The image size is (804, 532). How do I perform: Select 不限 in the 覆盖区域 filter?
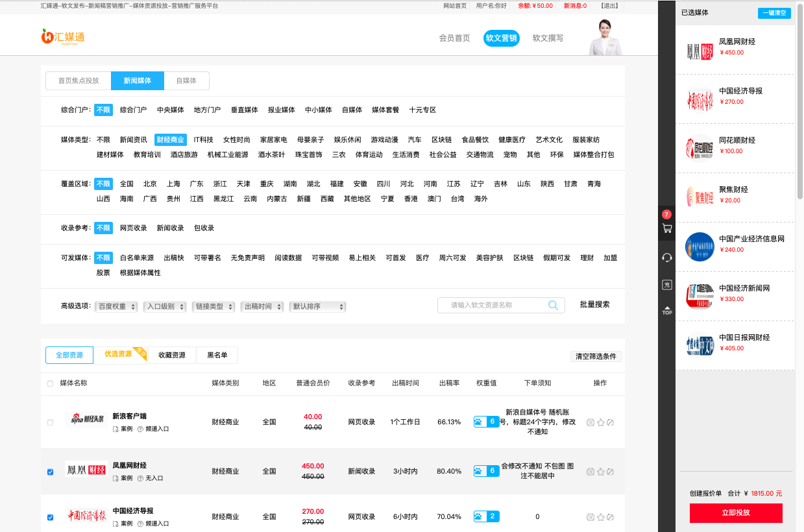[x=103, y=184]
